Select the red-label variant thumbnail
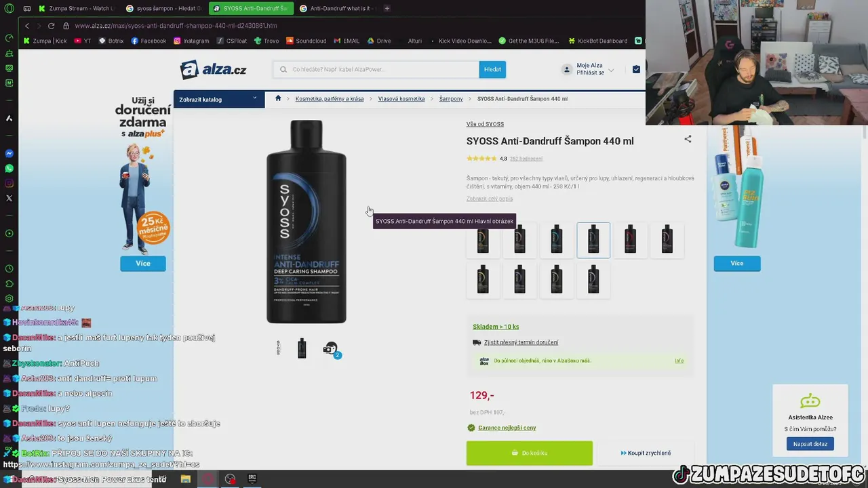Image resolution: width=868 pixels, height=488 pixels. (630, 240)
